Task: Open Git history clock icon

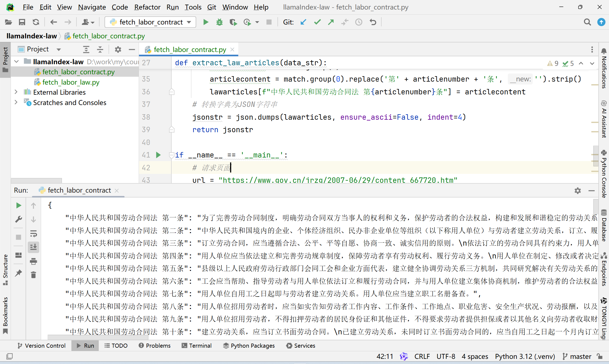Action: click(x=359, y=22)
